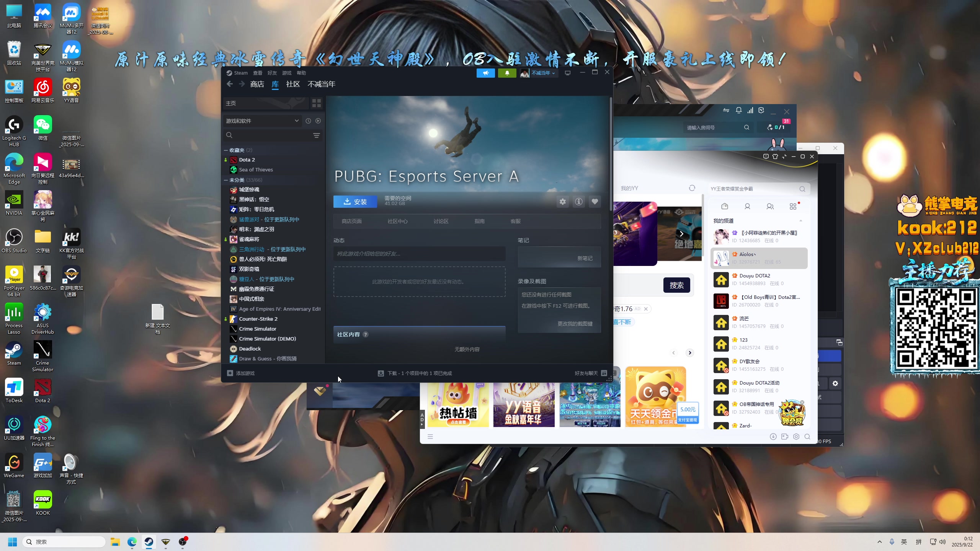Click 搜索 button in YY window

click(x=676, y=285)
